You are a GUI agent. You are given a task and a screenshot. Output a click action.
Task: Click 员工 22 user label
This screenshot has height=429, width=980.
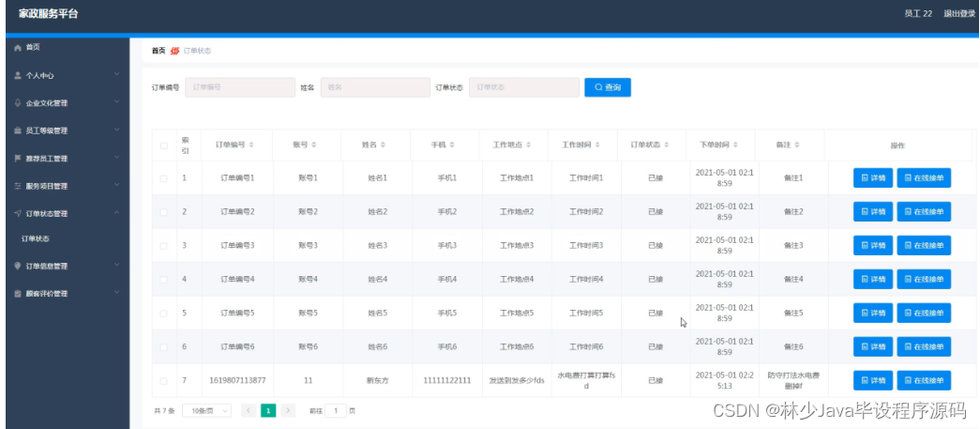click(919, 14)
